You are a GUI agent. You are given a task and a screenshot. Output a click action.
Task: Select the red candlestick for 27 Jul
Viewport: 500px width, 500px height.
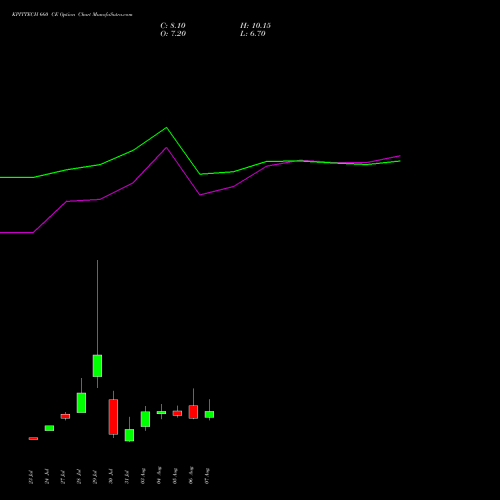point(65,416)
